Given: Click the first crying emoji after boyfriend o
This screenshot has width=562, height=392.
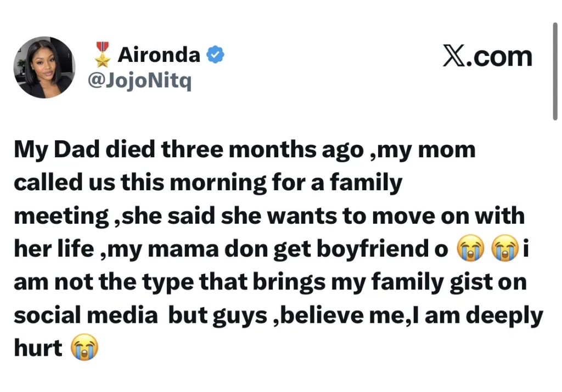Looking at the screenshot, I should (470, 248).
